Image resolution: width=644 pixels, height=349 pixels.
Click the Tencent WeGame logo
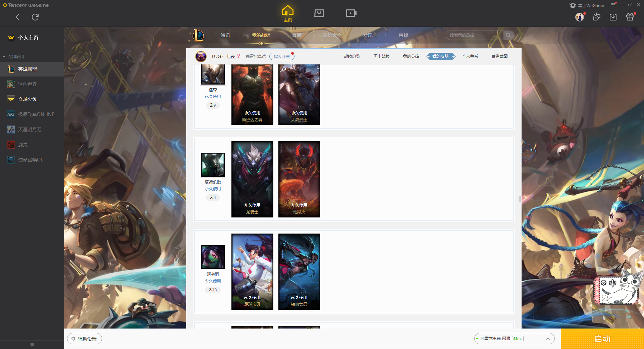(26, 5)
